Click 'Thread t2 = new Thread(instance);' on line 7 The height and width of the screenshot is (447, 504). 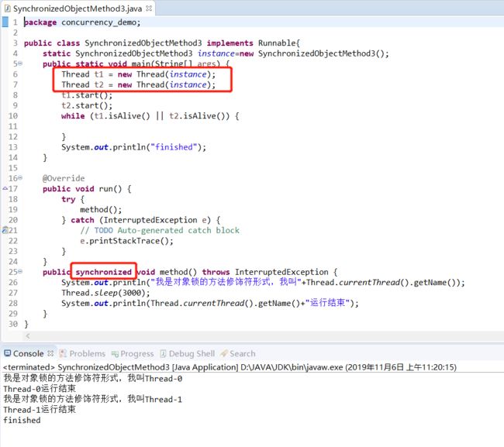(139, 84)
